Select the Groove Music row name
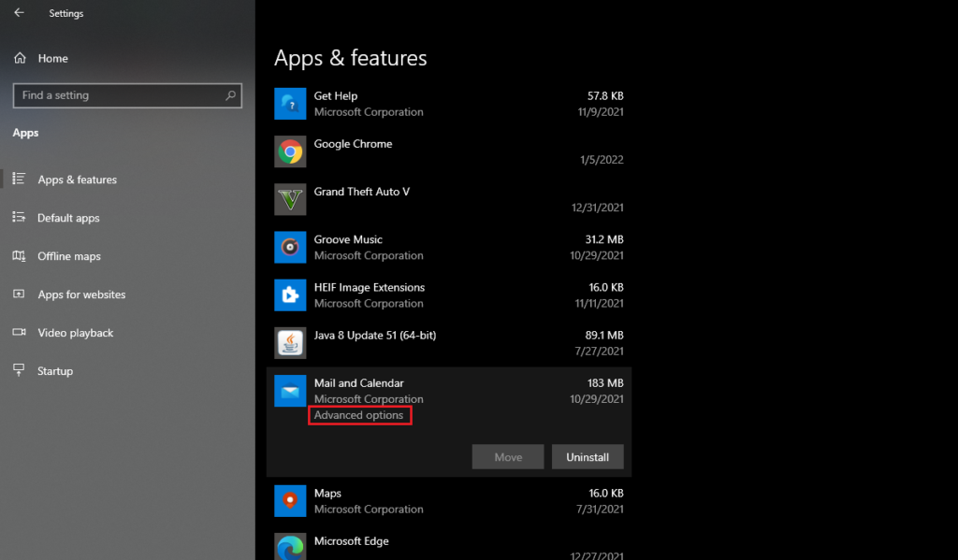Viewport: 958px width, 560px height. tap(348, 239)
